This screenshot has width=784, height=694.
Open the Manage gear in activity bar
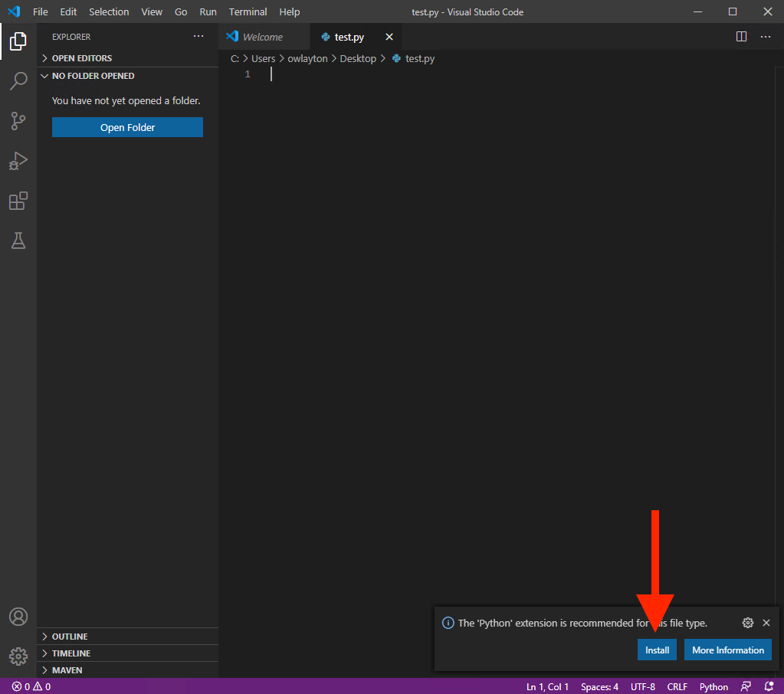[x=18, y=656]
